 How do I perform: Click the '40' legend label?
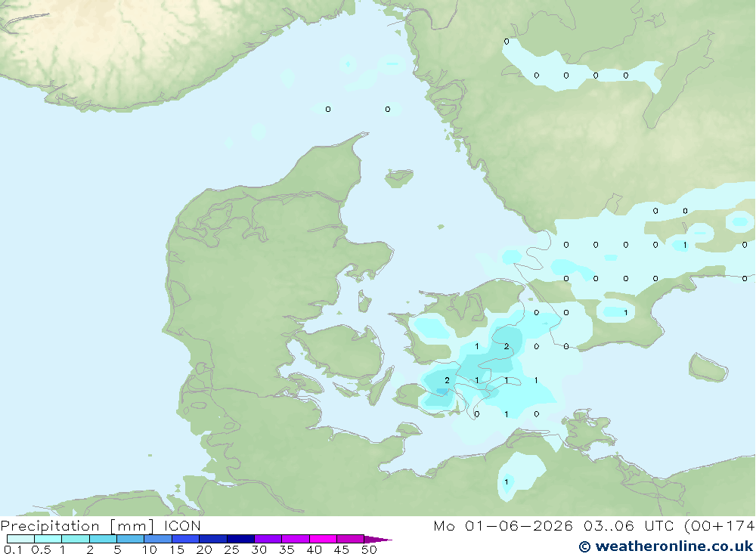tap(314, 549)
